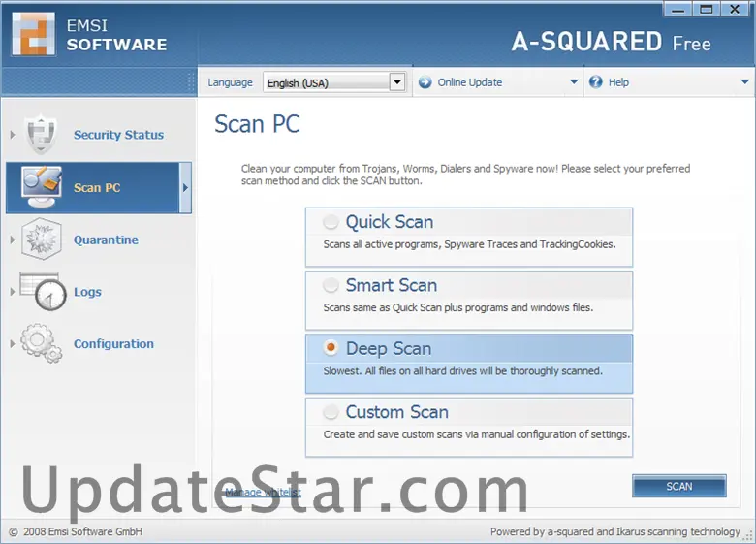
Task: Expand the Logs sidebar arrow
Action: click(13, 292)
